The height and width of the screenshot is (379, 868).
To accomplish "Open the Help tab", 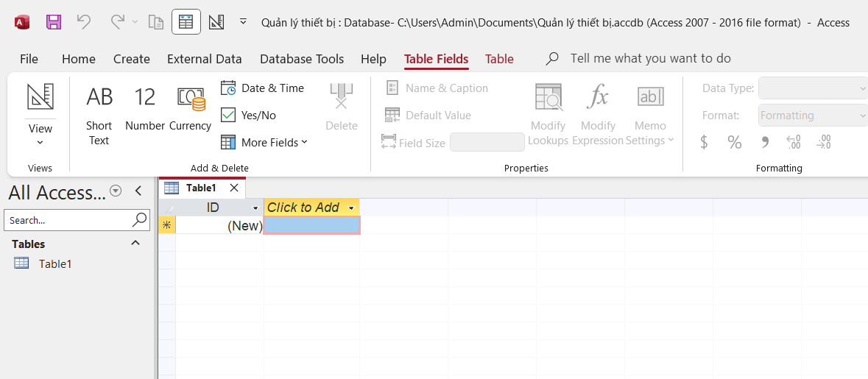I will click(374, 59).
